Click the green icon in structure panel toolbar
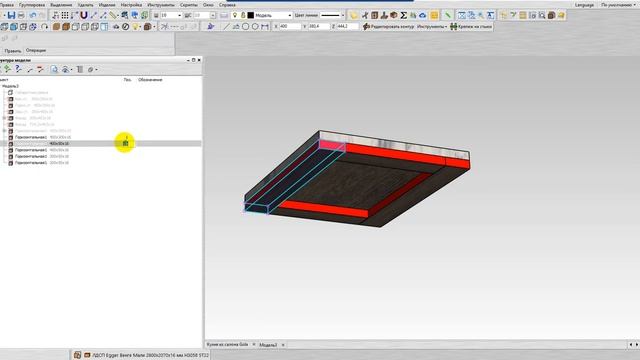 pos(7,69)
